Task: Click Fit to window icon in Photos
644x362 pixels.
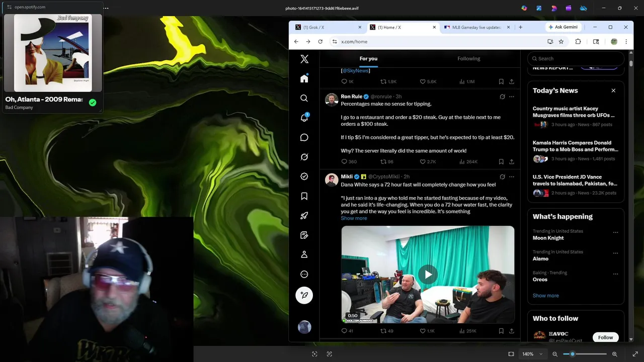Action: (511, 354)
